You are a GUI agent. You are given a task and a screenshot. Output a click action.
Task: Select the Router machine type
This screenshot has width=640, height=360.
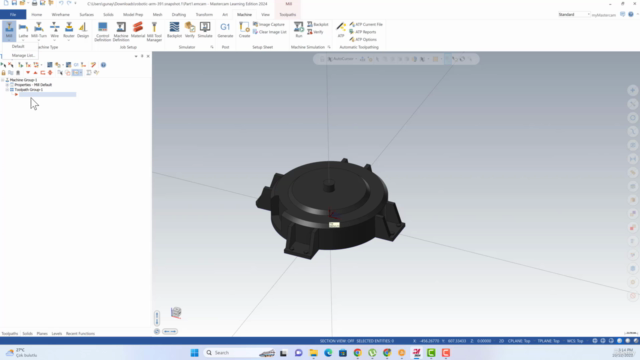[69, 31]
